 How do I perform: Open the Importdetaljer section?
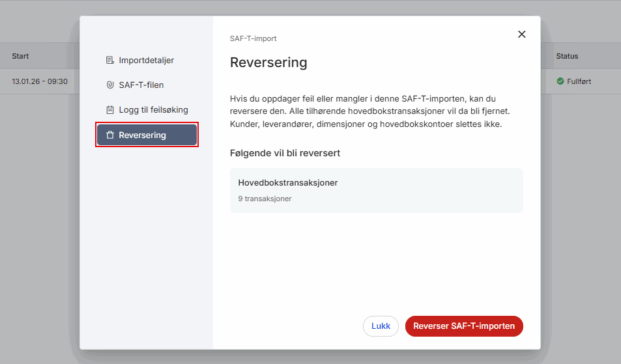tap(146, 61)
